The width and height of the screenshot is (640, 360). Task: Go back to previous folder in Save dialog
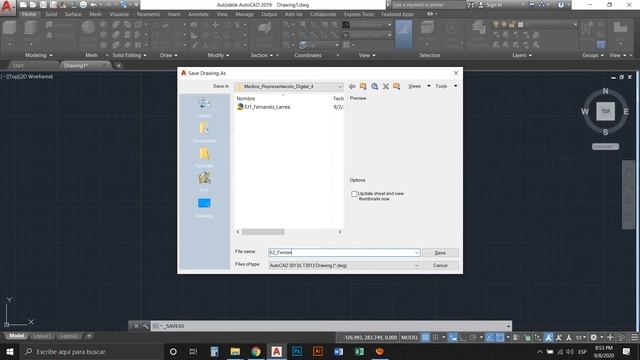point(352,86)
